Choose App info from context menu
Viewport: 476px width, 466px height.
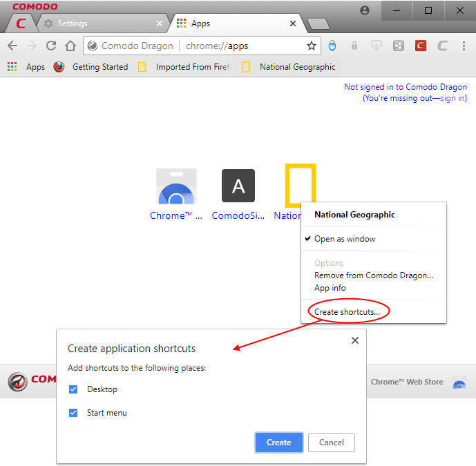[x=373, y=288]
